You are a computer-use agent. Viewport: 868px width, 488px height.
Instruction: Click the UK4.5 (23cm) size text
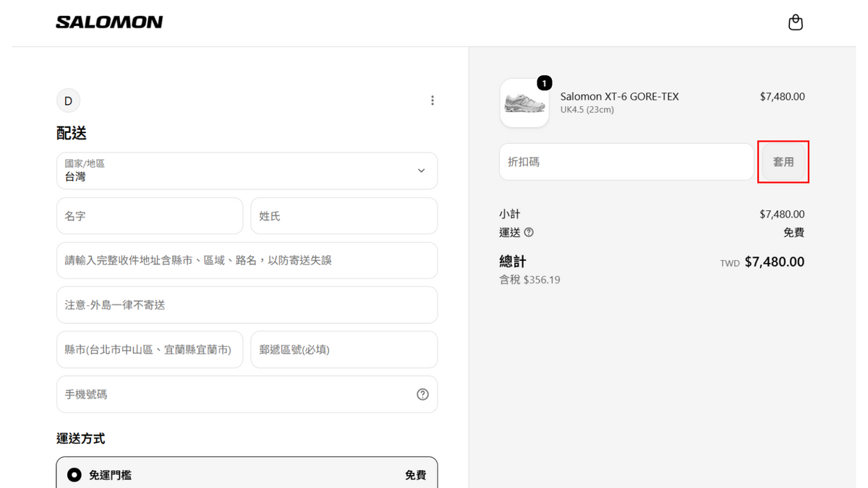[587, 110]
